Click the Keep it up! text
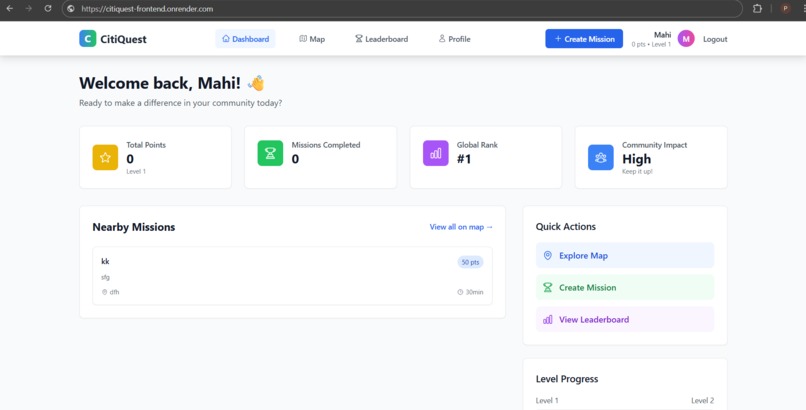The image size is (806, 410). pos(637,172)
